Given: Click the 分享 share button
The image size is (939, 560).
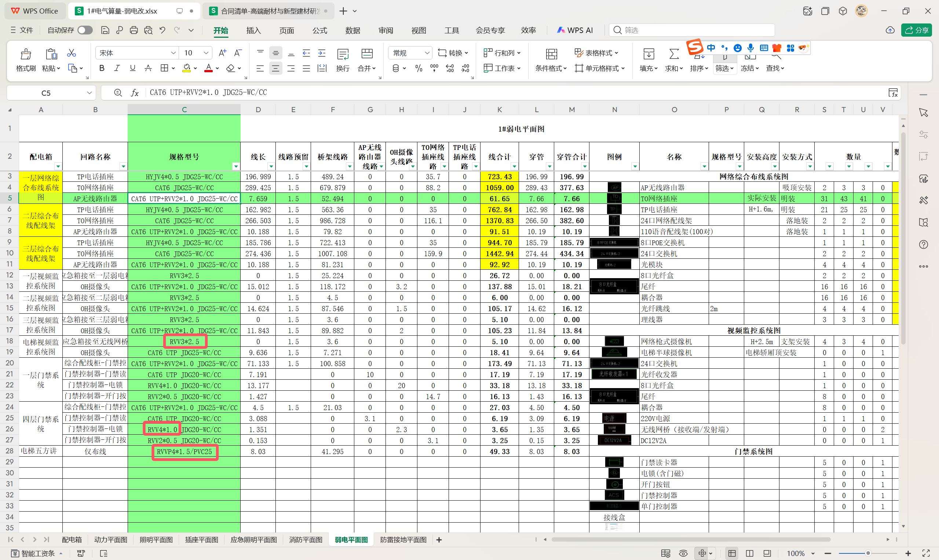Looking at the screenshot, I should tap(916, 30).
